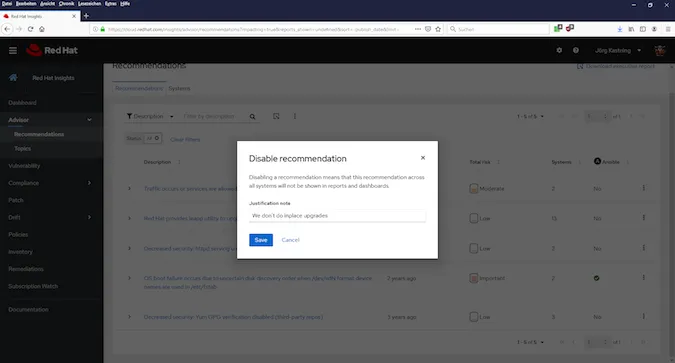
Task: Open Patch in sidebar
Action: pos(15,200)
